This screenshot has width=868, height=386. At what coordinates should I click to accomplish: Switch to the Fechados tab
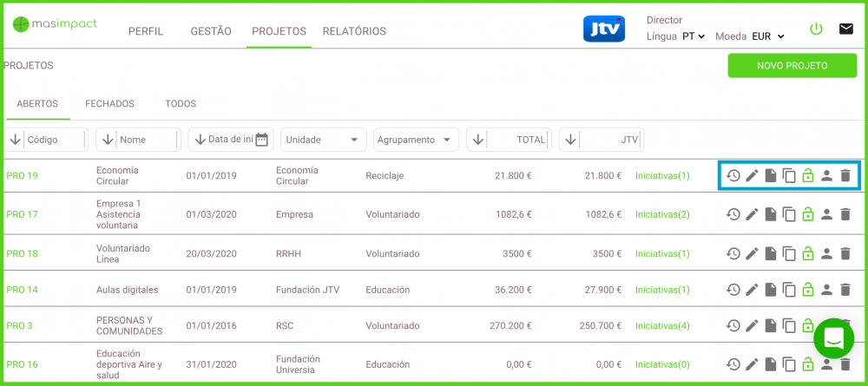coord(109,104)
